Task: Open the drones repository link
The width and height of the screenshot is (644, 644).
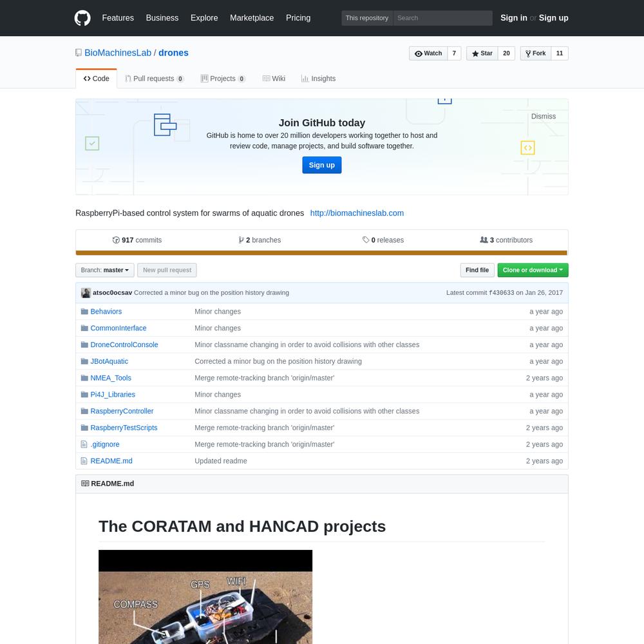Action: coord(173,53)
